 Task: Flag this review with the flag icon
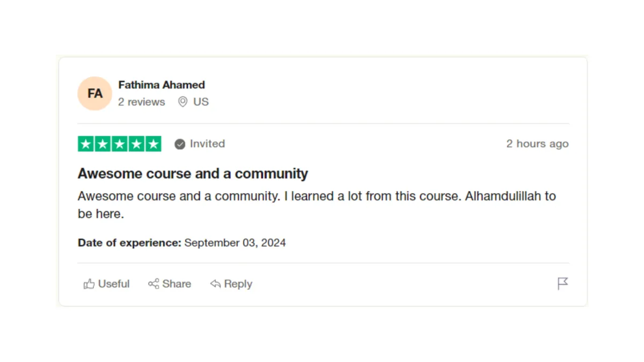point(562,284)
